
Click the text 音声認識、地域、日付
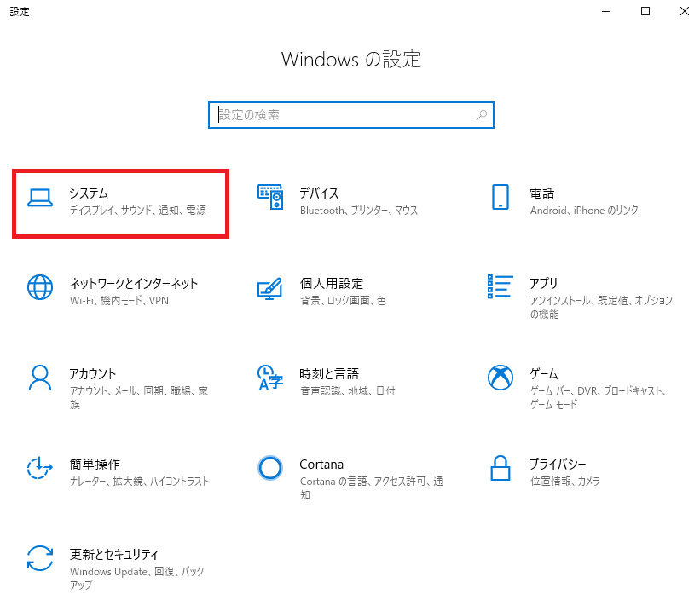coord(347,391)
